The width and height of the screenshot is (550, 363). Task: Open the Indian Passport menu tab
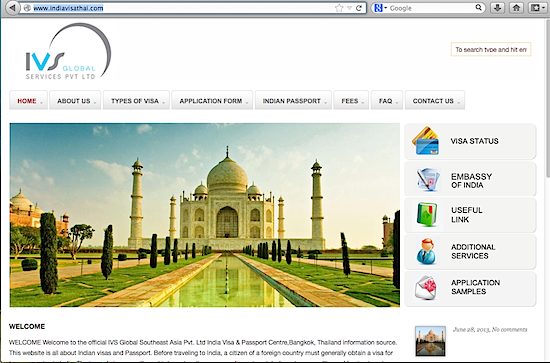click(293, 100)
